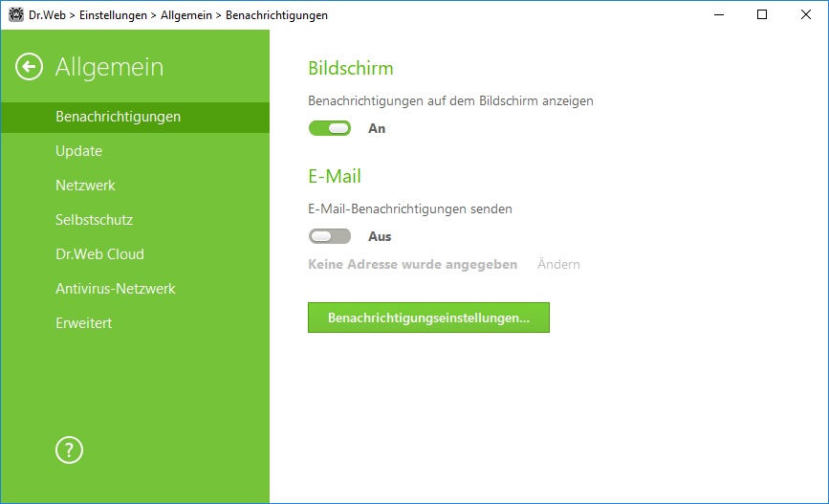Maximize the Dr.Web window
Viewport: 829px width, 504px height.
(x=762, y=14)
